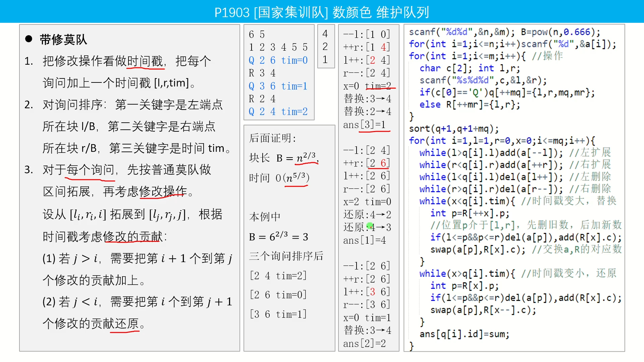Viewport: 644px width, 362px height.
Task: Click the comment '//位置p介于[l,r], 先删旧数, 后加新数'
Action: [526, 225]
